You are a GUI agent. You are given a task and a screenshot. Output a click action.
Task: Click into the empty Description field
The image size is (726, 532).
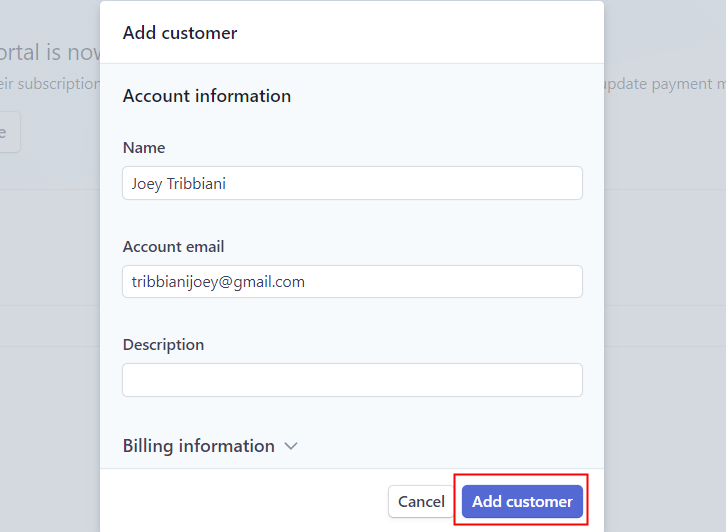(352, 380)
